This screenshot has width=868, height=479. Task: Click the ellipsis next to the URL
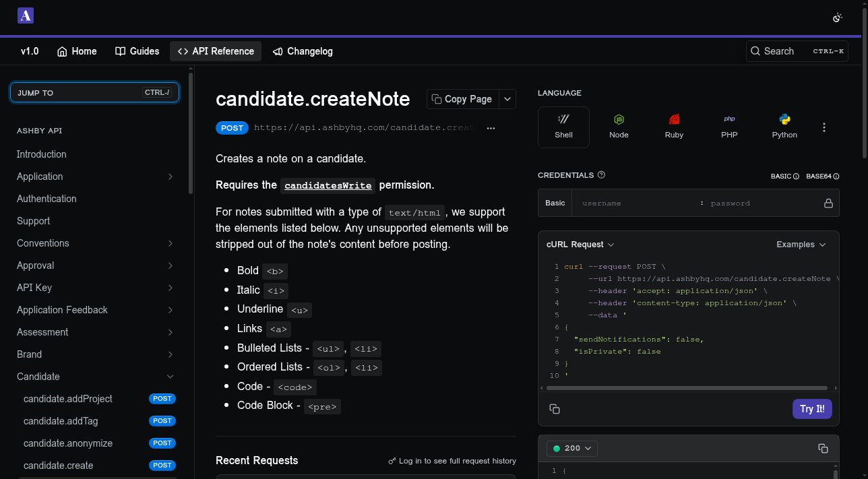491,128
